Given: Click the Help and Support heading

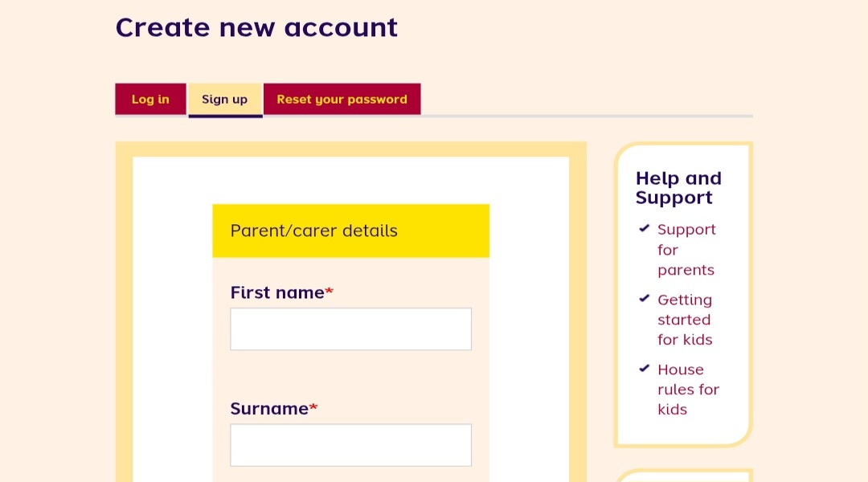Looking at the screenshot, I should tap(678, 188).
